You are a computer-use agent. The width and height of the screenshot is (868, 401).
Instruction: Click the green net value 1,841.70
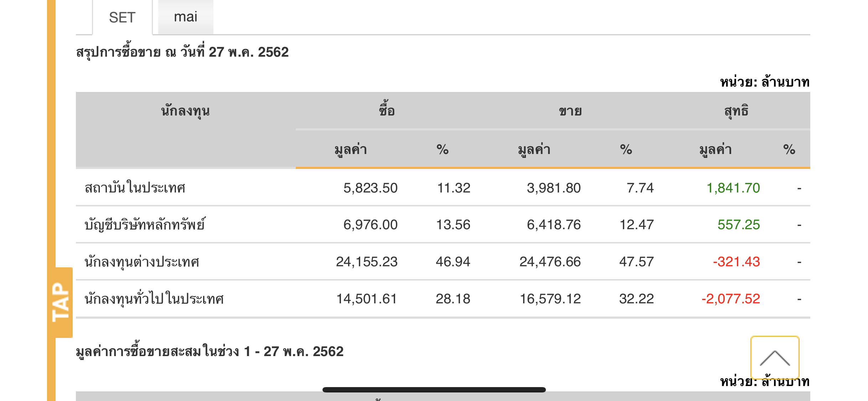click(x=733, y=188)
